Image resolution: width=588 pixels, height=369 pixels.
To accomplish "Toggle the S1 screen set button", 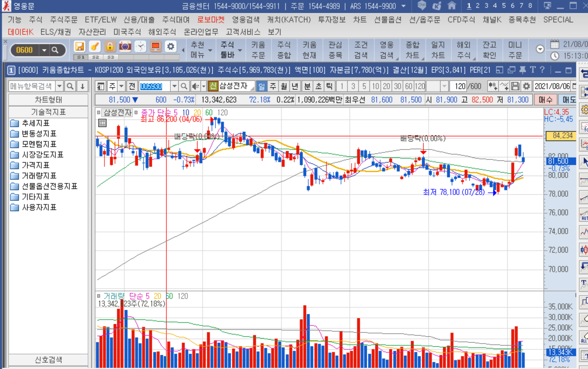I will point(81,57).
